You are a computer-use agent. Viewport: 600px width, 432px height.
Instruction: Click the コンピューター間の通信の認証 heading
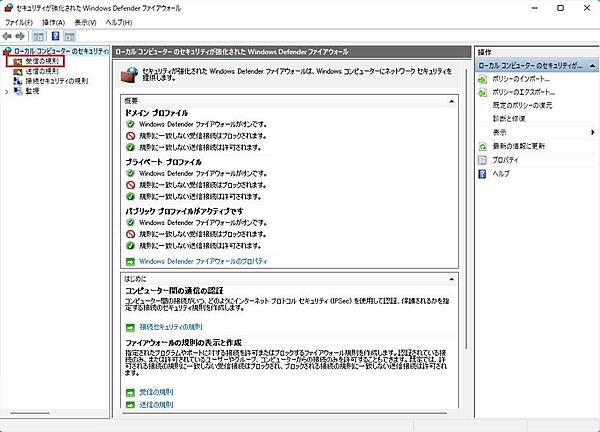[x=174, y=291]
